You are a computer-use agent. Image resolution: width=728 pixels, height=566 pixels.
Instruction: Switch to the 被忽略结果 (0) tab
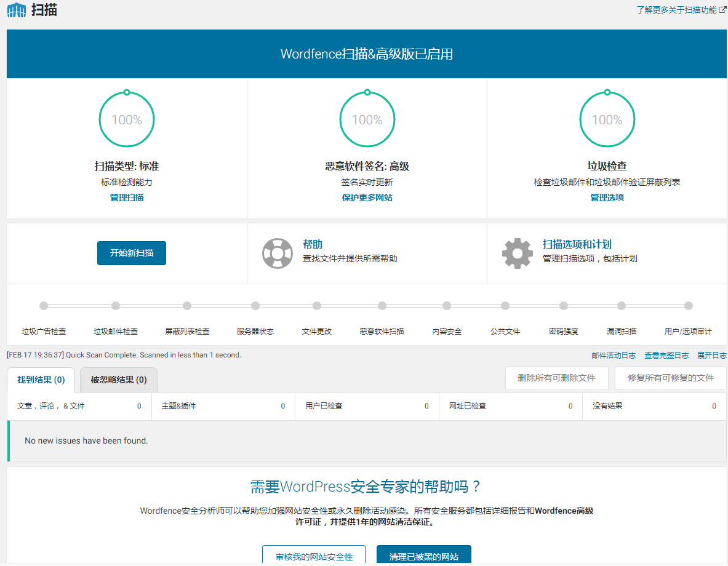pyautogui.click(x=119, y=380)
